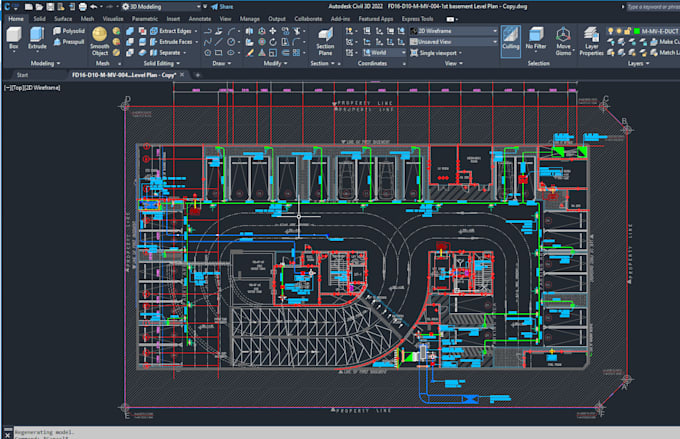
Task: Click the Mirror tool in Modify panel
Action: [249, 31]
